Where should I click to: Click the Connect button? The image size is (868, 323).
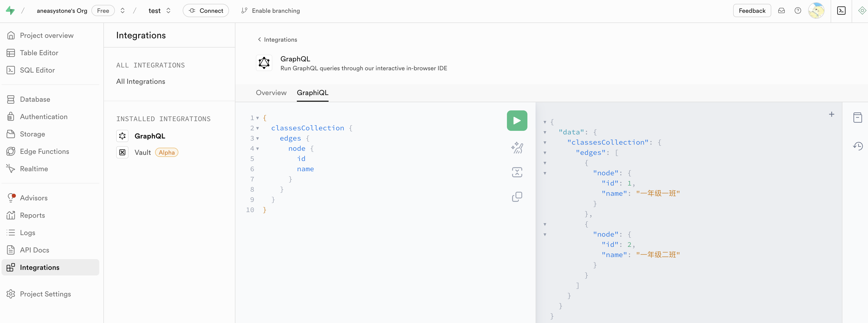click(206, 10)
